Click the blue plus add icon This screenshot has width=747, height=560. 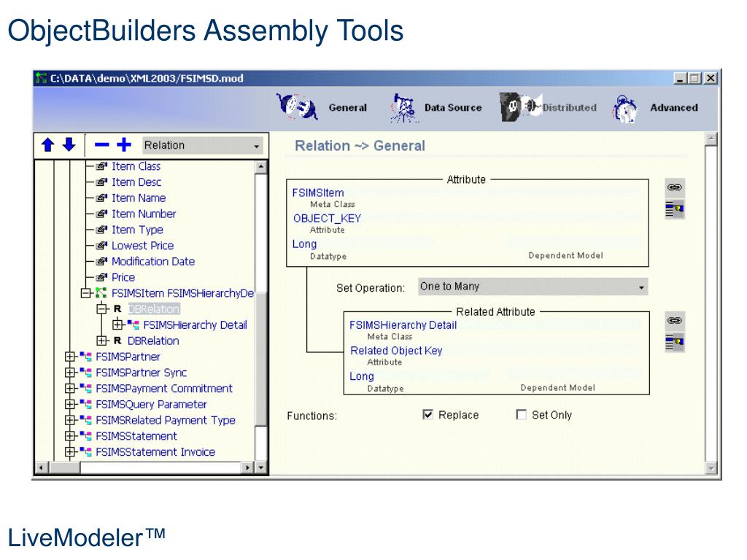click(124, 145)
